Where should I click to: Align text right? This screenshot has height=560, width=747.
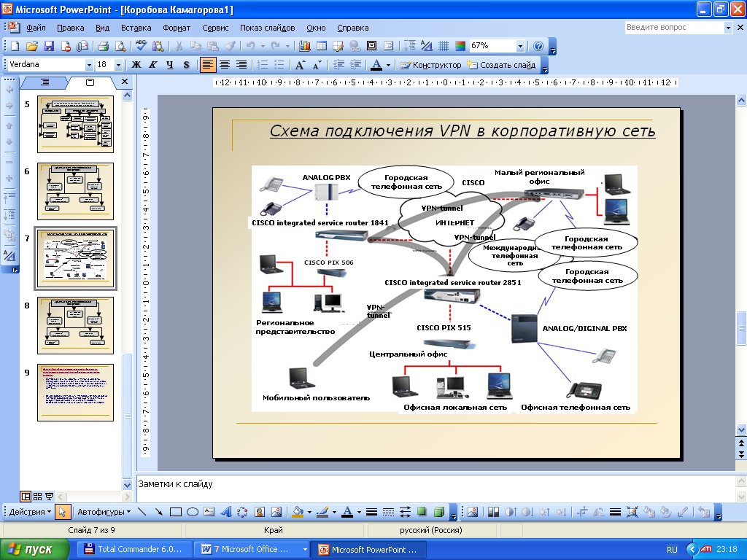pos(241,65)
